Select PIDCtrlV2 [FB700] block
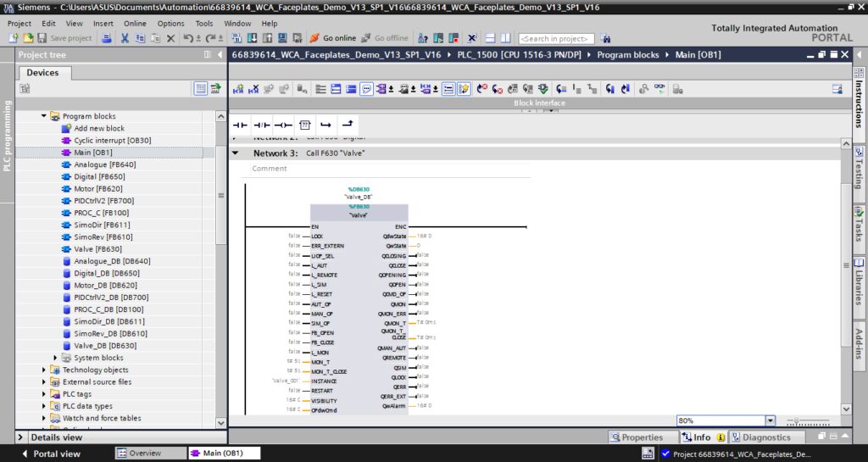 [103, 201]
